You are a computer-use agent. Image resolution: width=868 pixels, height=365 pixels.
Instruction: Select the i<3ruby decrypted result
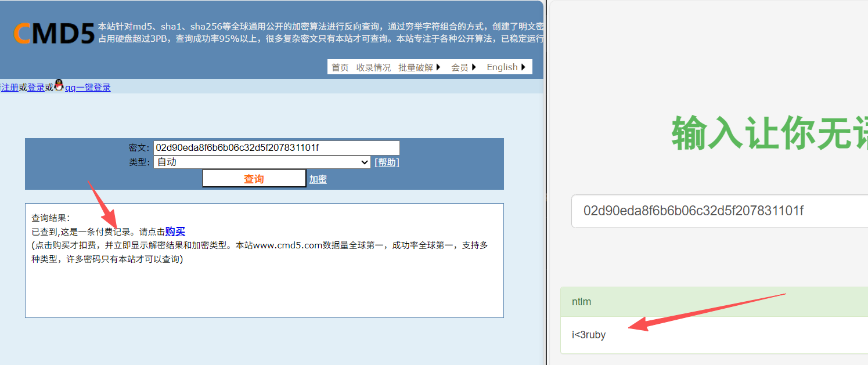[x=589, y=335]
